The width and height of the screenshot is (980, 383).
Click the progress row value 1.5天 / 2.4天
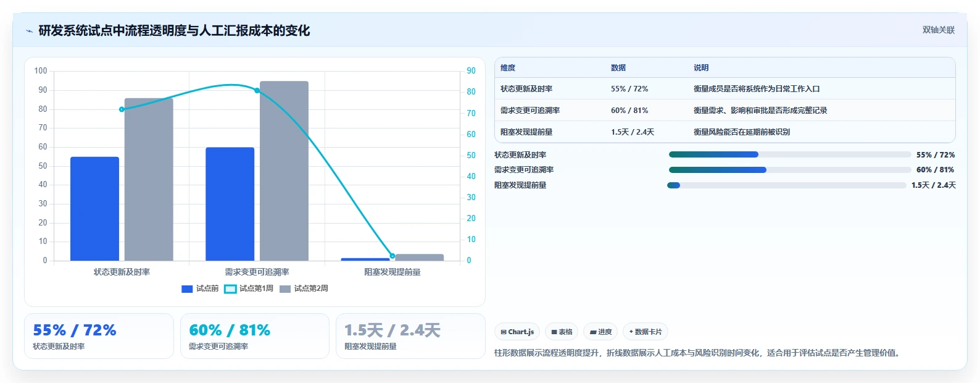point(934,185)
